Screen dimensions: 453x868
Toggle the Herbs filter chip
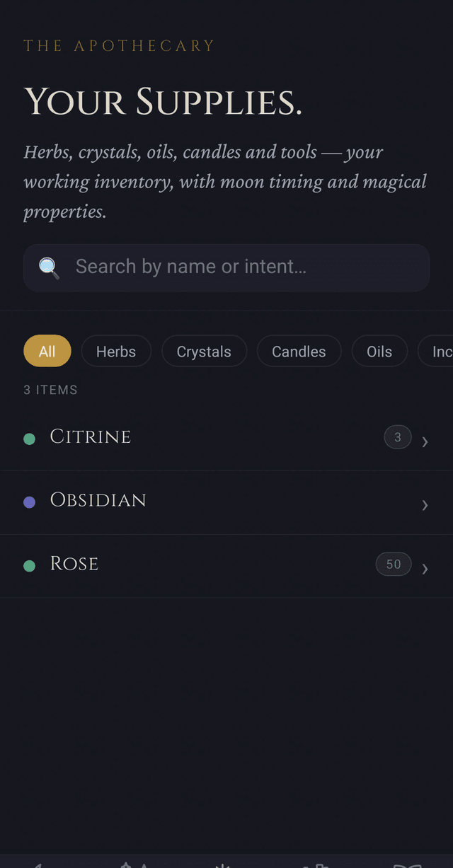click(116, 351)
